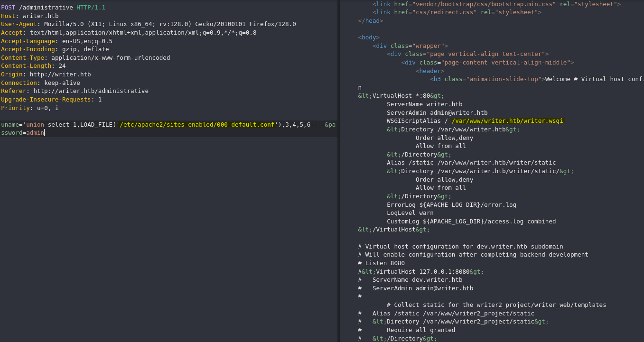Click the h3 animation-slide-top Welcome line
The width and height of the screenshot is (644, 342).
[x=537, y=79]
